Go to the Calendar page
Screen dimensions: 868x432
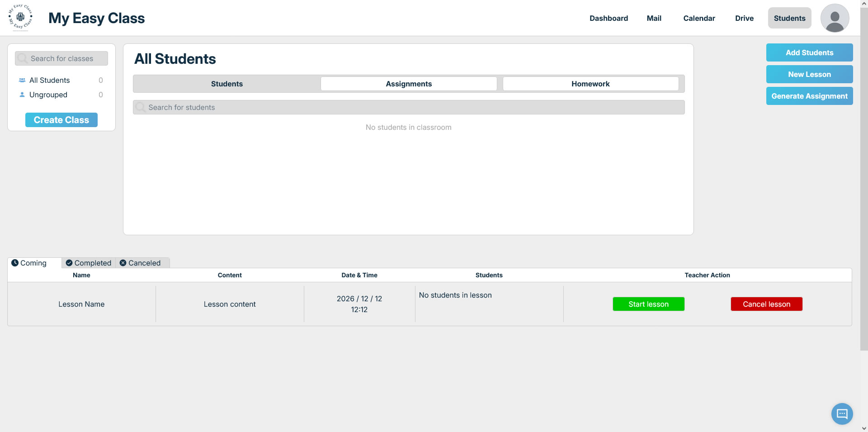click(x=699, y=18)
